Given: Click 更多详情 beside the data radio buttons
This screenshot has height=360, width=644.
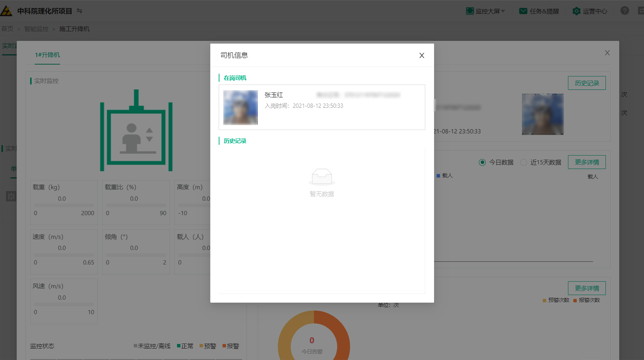Looking at the screenshot, I should 587,162.
